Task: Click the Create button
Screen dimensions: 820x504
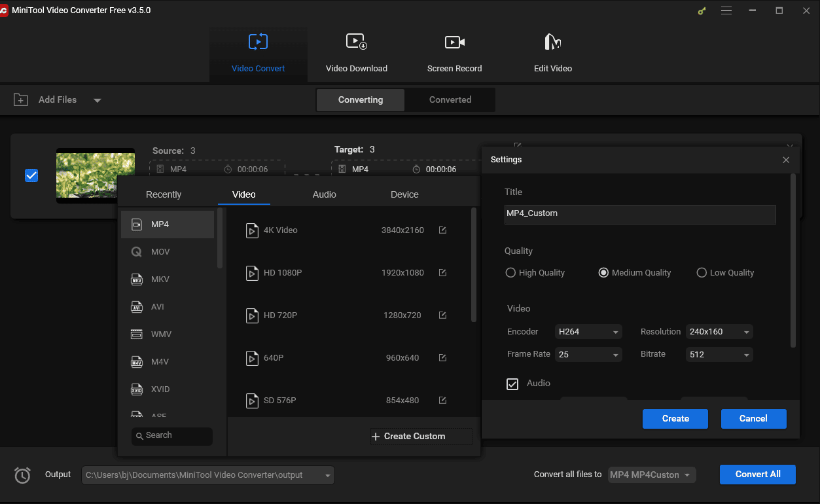Action: pyautogui.click(x=675, y=419)
